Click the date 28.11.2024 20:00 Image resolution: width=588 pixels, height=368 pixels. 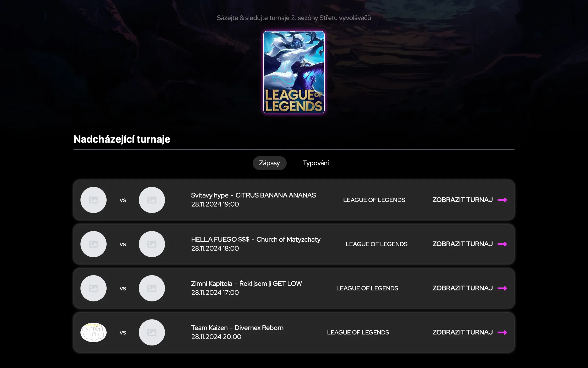216,337
